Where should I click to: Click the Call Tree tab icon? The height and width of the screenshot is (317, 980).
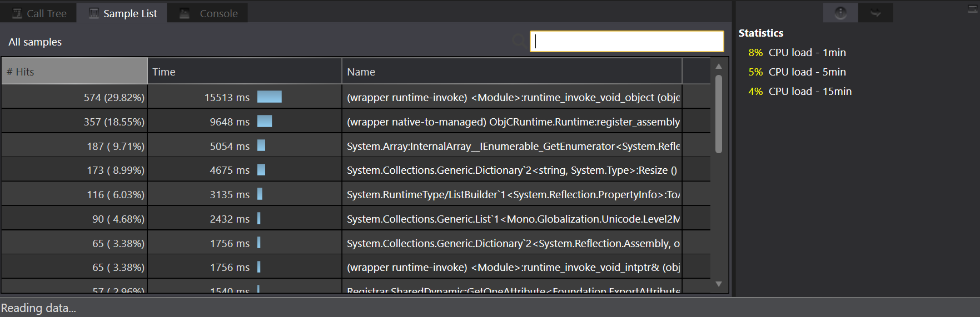pyautogui.click(x=17, y=13)
